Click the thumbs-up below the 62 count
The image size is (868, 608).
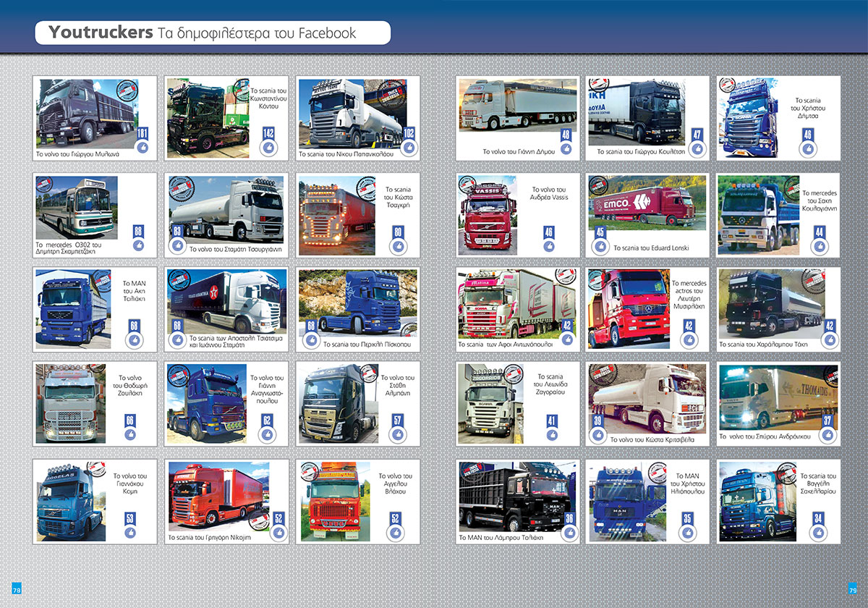click(267, 435)
